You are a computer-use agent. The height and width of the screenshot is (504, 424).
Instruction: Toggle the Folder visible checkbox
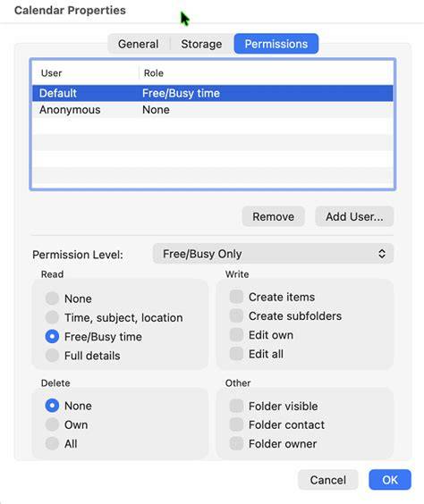point(236,406)
